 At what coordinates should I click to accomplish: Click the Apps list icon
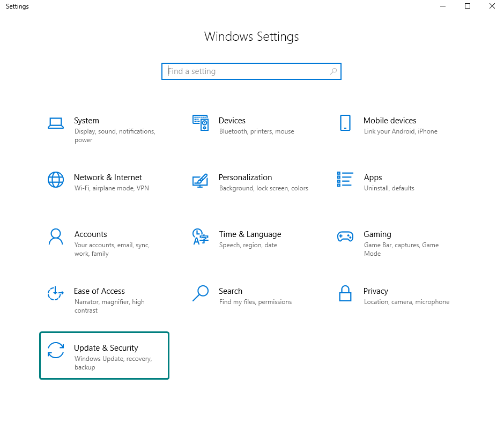coord(345,180)
